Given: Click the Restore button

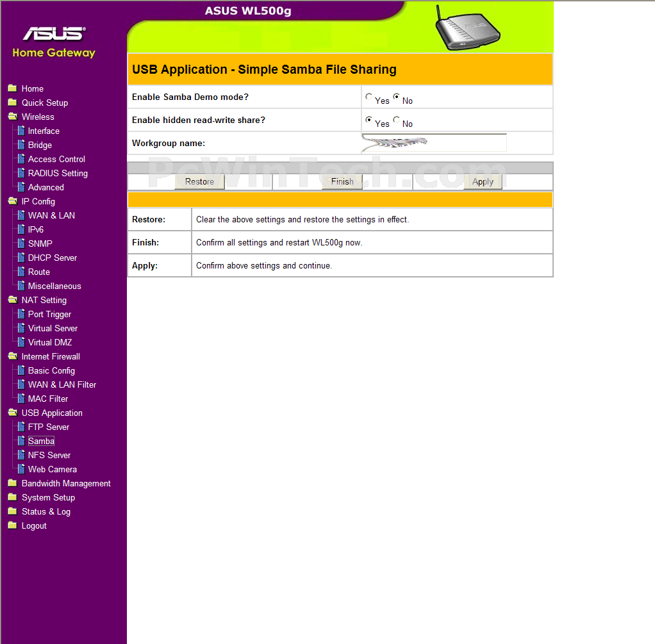Looking at the screenshot, I should pos(199,182).
